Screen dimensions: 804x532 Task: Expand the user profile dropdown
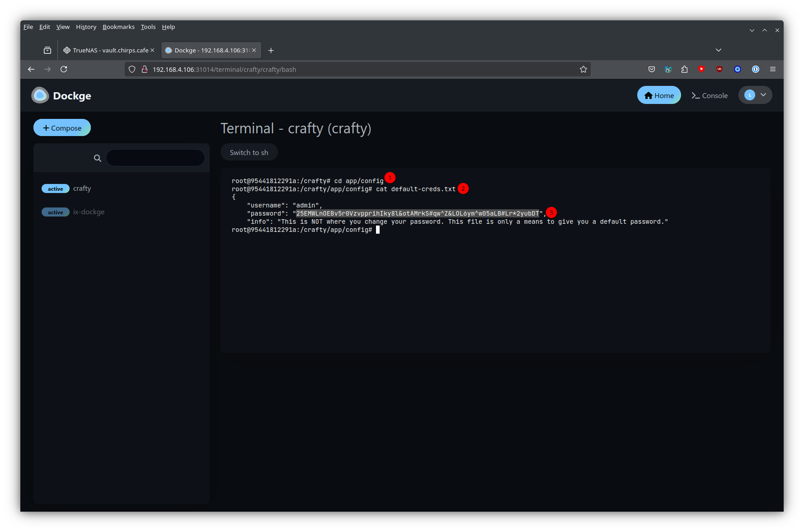point(755,95)
